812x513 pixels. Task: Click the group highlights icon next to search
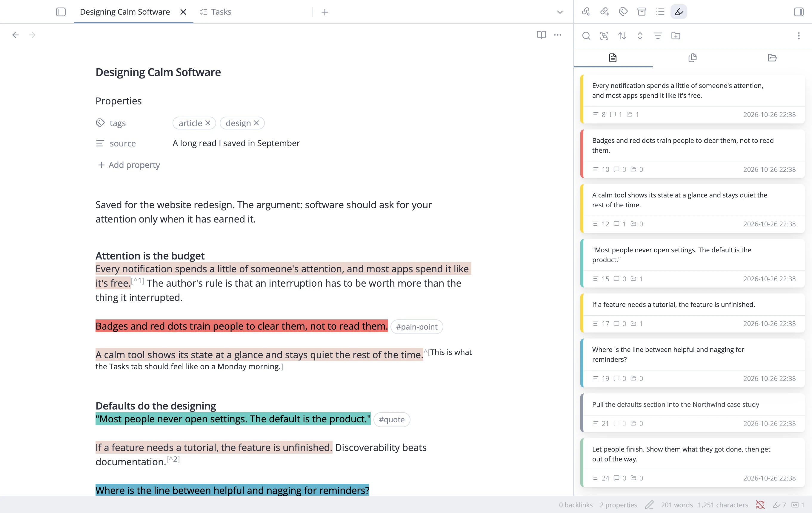[604, 36]
